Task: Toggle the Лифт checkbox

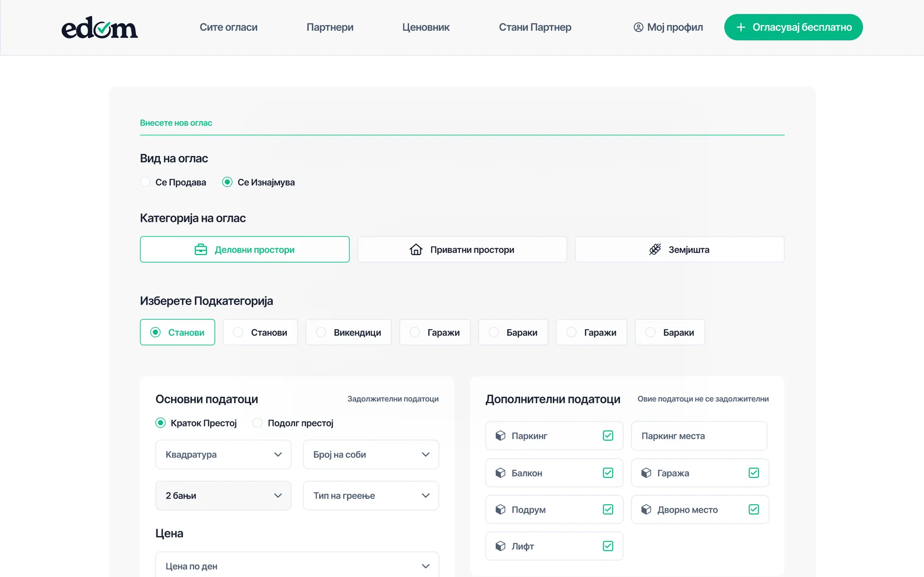Action: (608, 546)
